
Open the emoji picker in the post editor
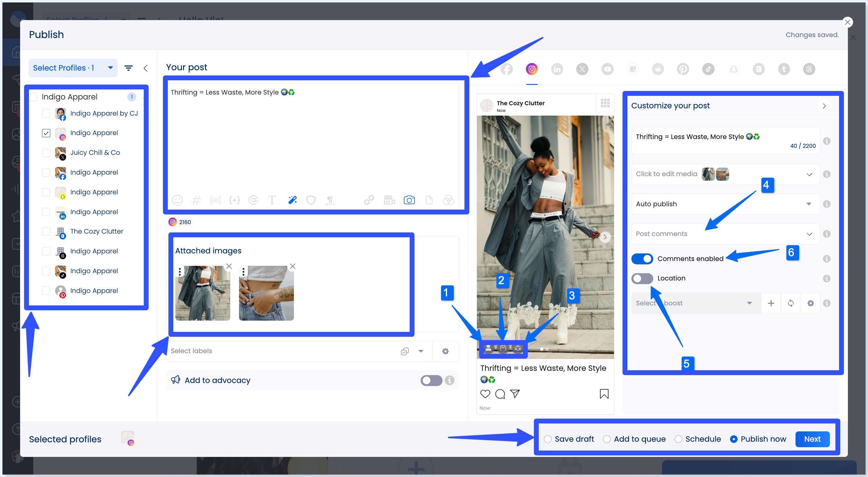click(x=178, y=200)
